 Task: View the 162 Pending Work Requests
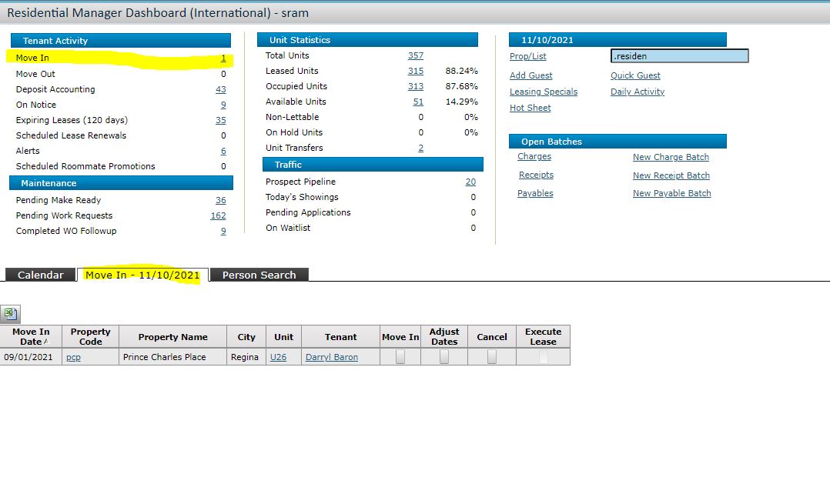click(x=218, y=215)
